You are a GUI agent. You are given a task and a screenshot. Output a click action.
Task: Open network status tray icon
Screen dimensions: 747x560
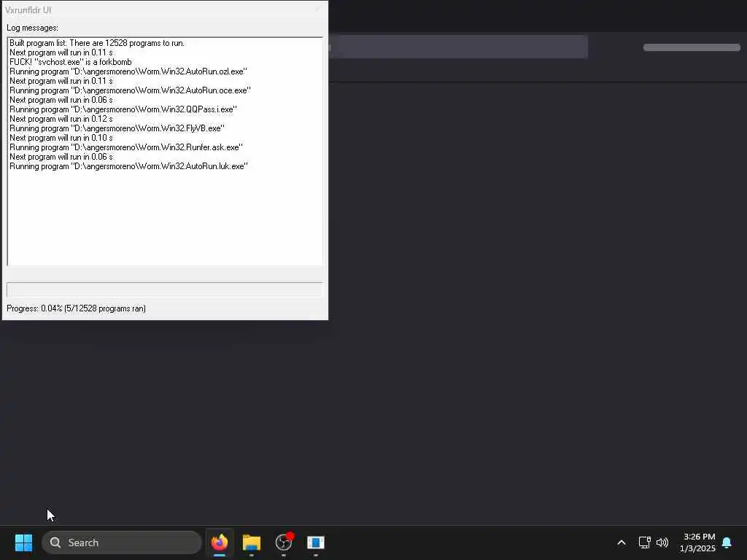645,542
